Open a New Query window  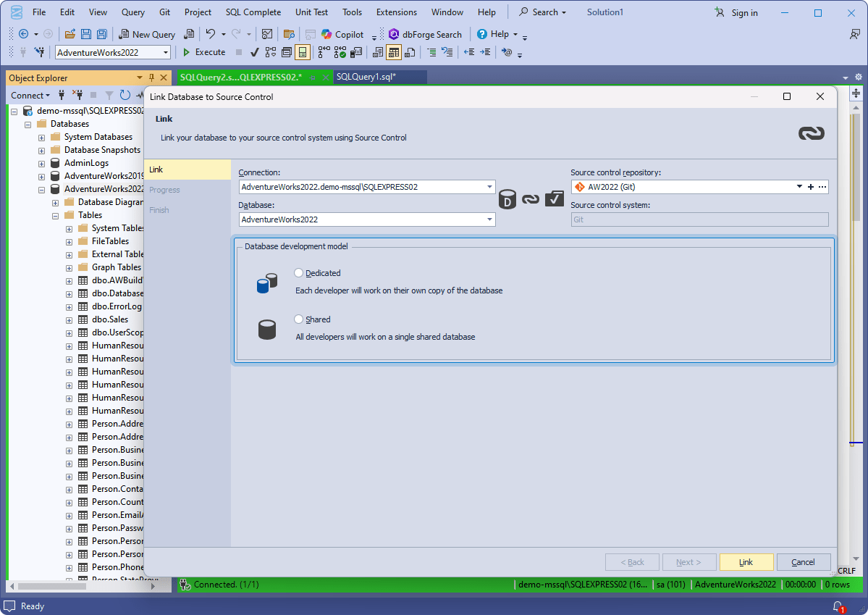147,34
